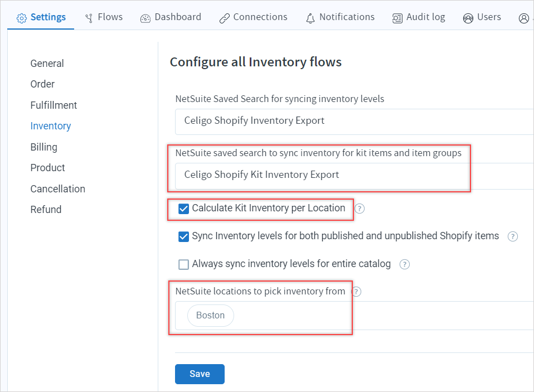Click the Notifications bell icon

tap(310, 18)
